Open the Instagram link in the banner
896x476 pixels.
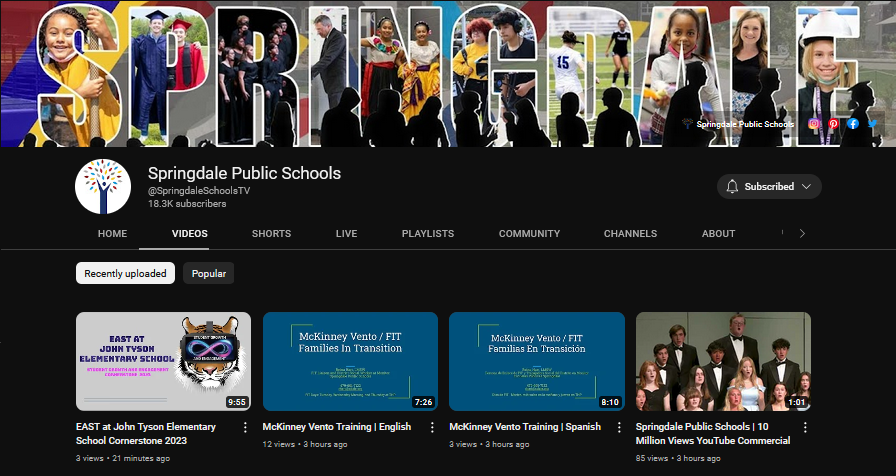[x=814, y=123]
